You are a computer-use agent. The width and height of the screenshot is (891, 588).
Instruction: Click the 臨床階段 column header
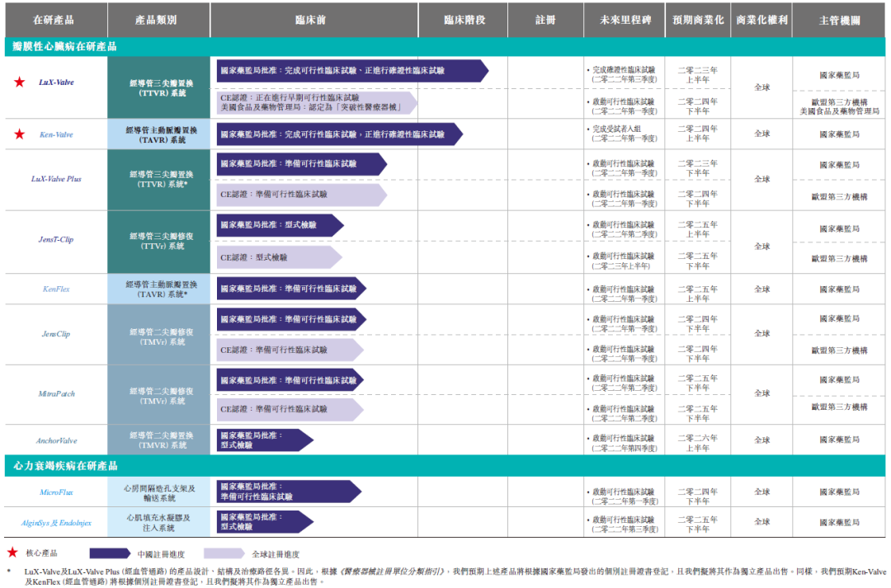pyautogui.click(x=464, y=20)
